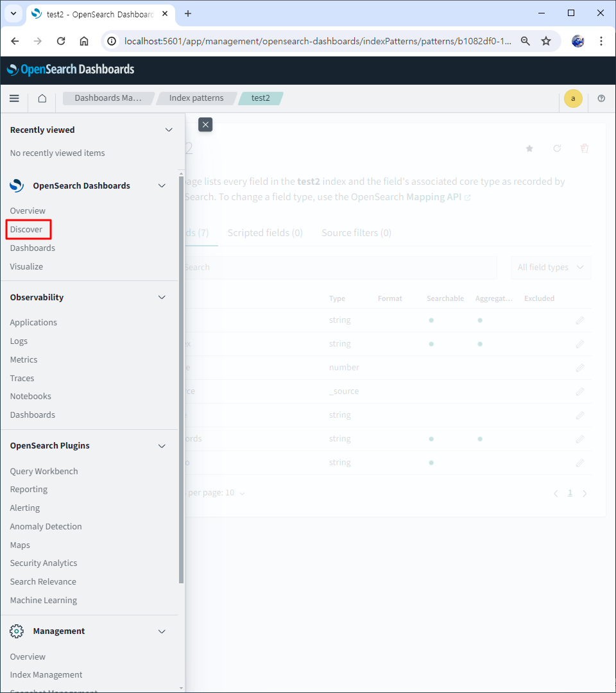
Task: Open browser zoom magnifier icon
Action: 525,41
